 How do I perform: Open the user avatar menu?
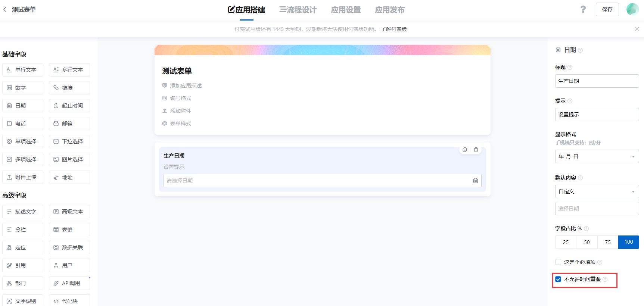point(632,9)
